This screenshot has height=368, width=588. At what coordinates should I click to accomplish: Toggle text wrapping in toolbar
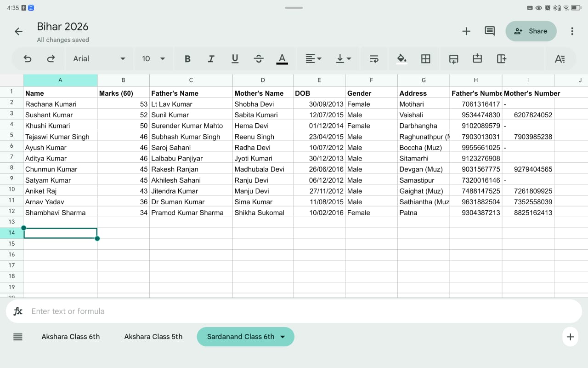(x=374, y=58)
